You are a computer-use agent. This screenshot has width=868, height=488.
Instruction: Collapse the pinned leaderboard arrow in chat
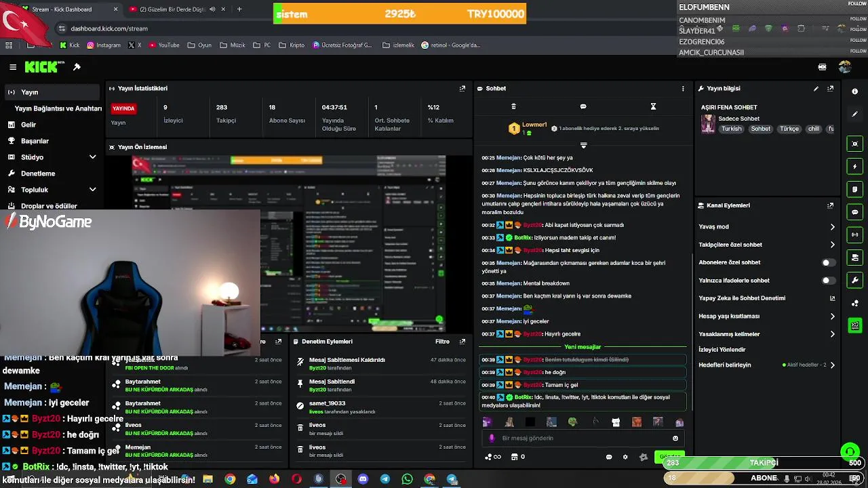(x=583, y=145)
